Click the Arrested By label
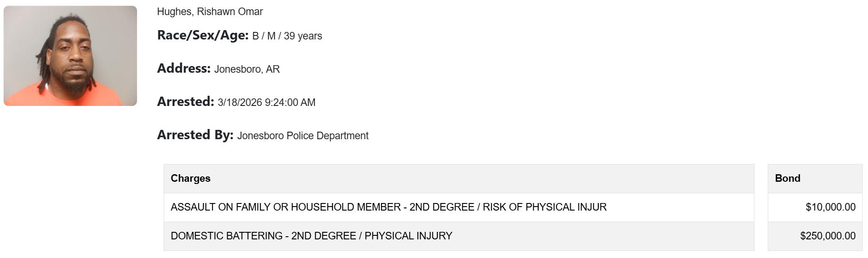This screenshot has height=258, width=868. 195,135
